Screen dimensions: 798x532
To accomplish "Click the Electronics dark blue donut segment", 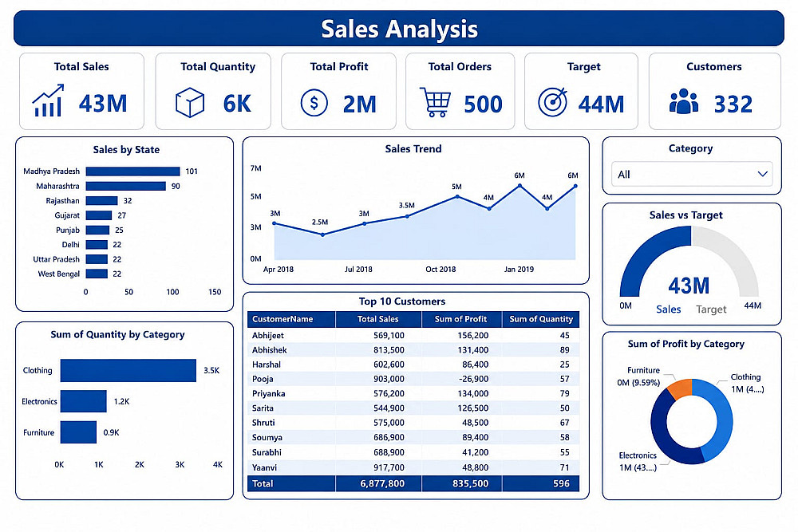I will 666,435.
